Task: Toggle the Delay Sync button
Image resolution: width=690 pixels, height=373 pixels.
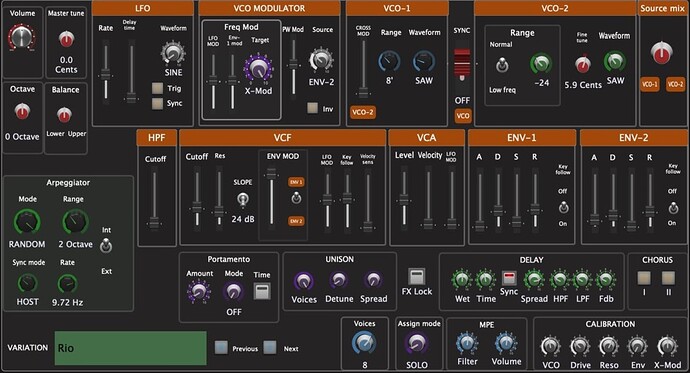Action: [x=509, y=278]
